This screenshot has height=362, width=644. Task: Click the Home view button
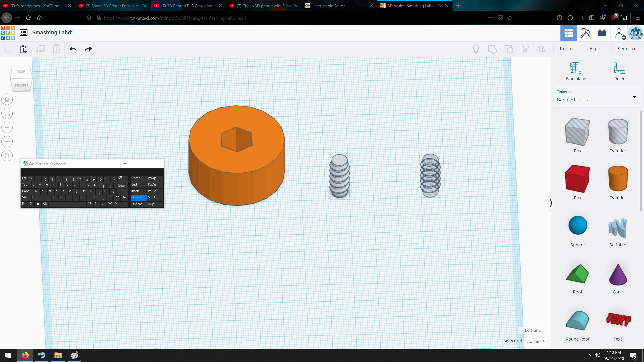[7, 99]
